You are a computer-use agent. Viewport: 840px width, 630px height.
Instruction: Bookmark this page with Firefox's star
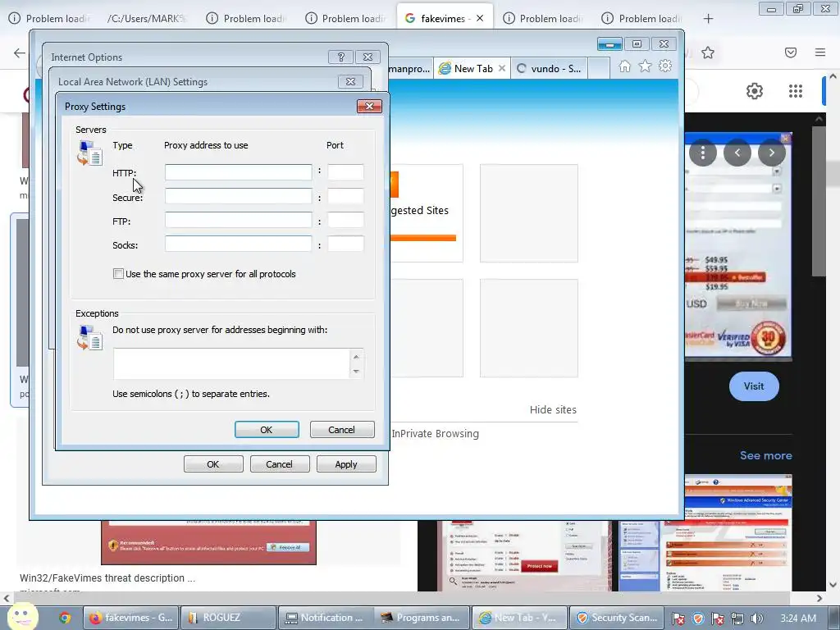708,52
